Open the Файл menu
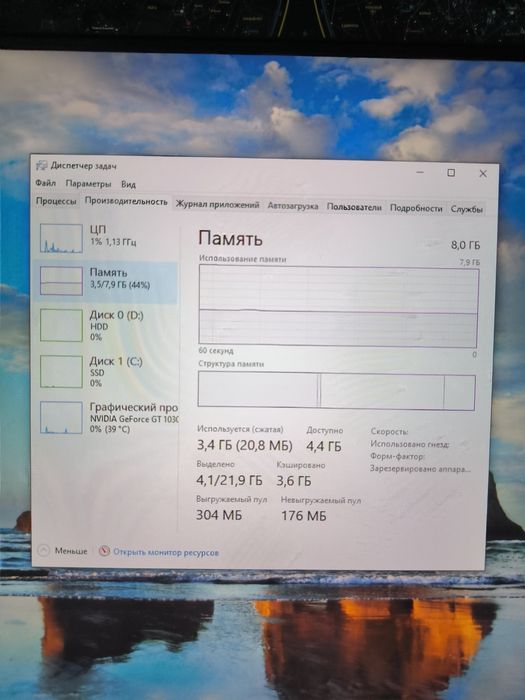 tap(46, 183)
